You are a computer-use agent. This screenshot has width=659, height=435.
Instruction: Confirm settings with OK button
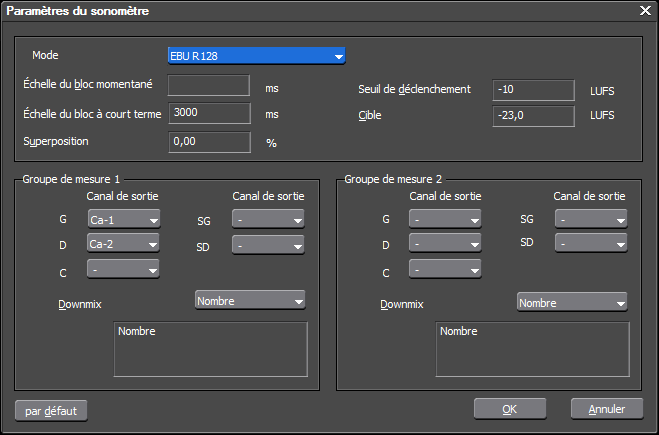pyautogui.click(x=510, y=409)
